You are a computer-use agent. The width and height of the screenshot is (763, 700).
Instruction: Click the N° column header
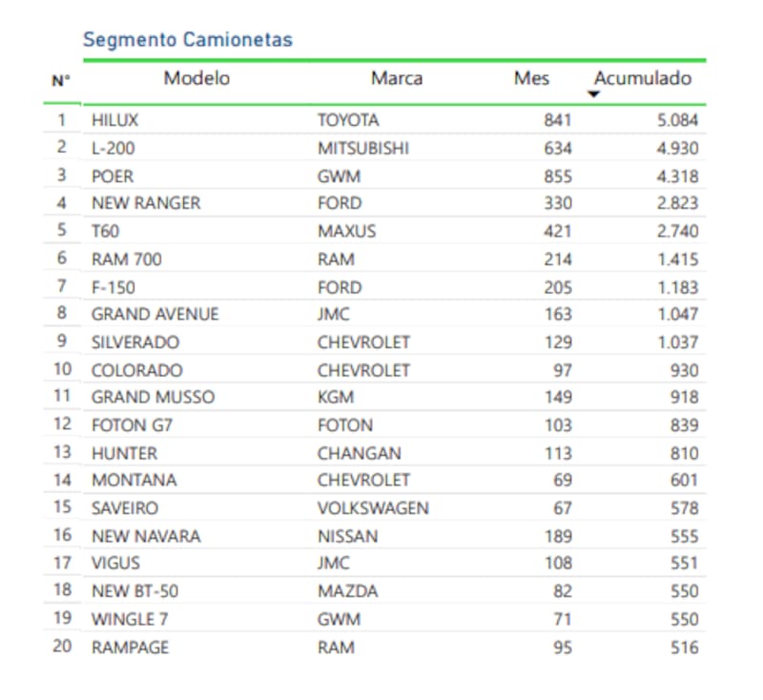tap(61, 80)
